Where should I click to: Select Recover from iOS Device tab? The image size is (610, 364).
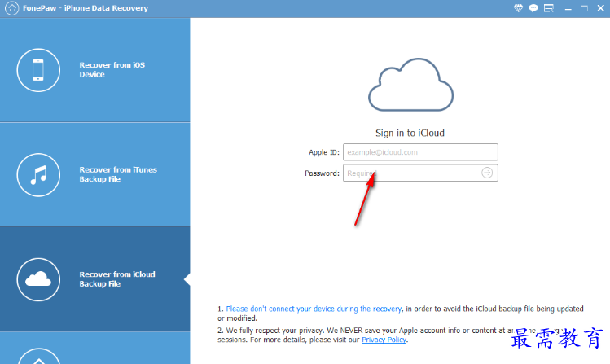95,70
